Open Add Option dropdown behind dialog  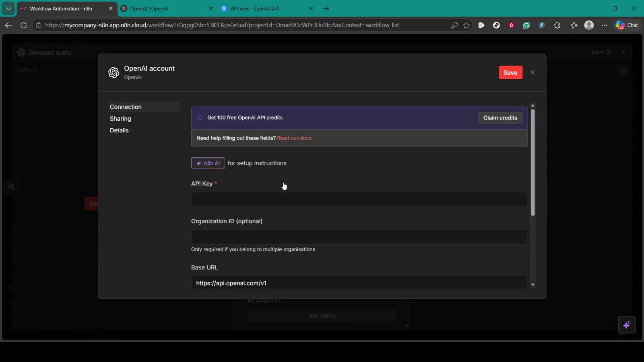tap(322, 316)
